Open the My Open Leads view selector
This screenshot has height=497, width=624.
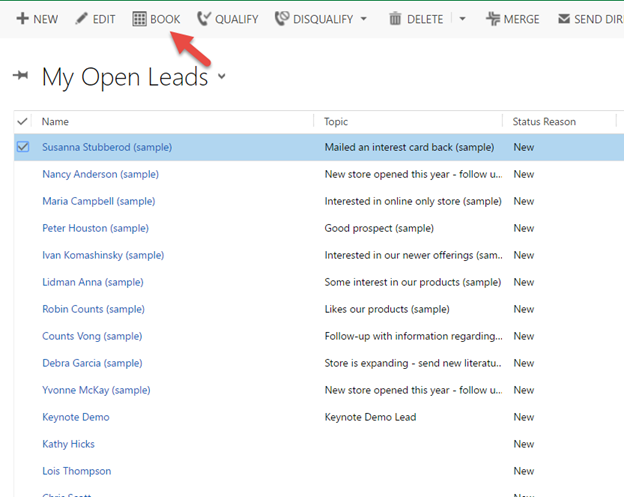tap(221, 77)
